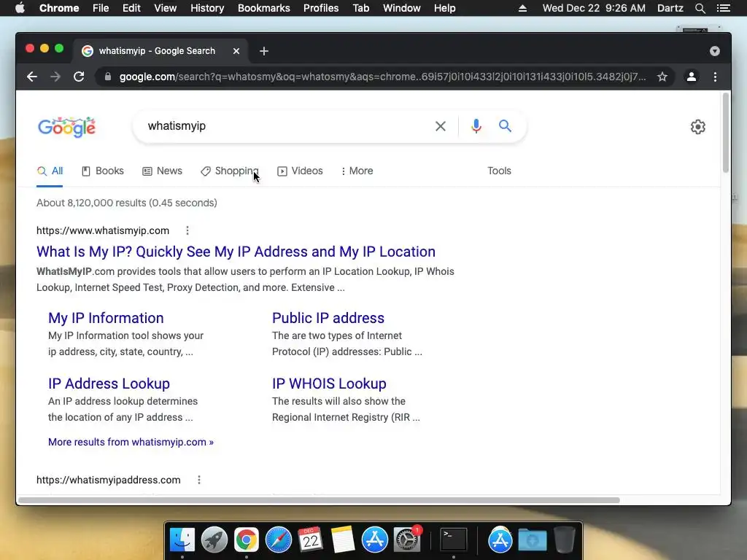The width and height of the screenshot is (747, 560).
Task: Click the eject icon in menu bar
Action: point(522,8)
